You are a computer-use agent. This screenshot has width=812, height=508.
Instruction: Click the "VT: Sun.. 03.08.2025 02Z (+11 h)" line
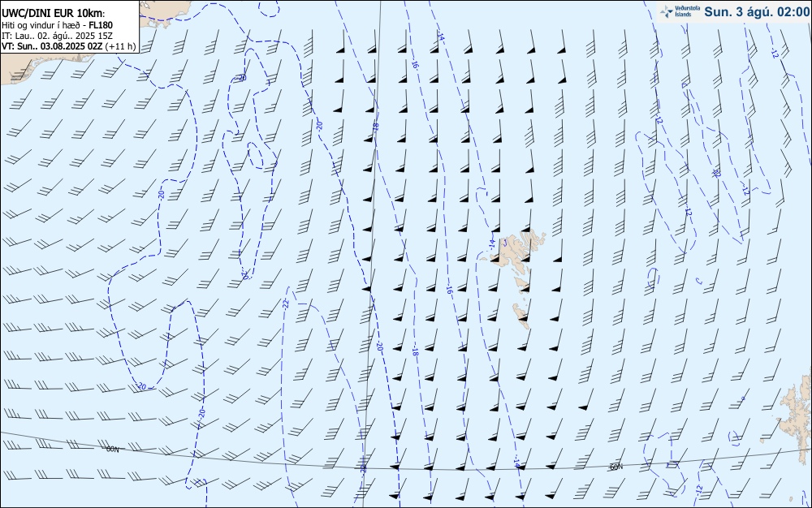coord(69,46)
